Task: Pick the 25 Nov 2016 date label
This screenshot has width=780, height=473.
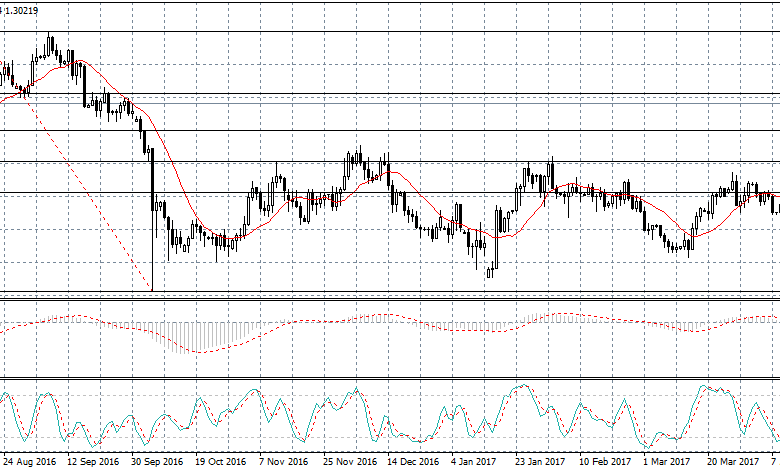Action: click(349, 462)
